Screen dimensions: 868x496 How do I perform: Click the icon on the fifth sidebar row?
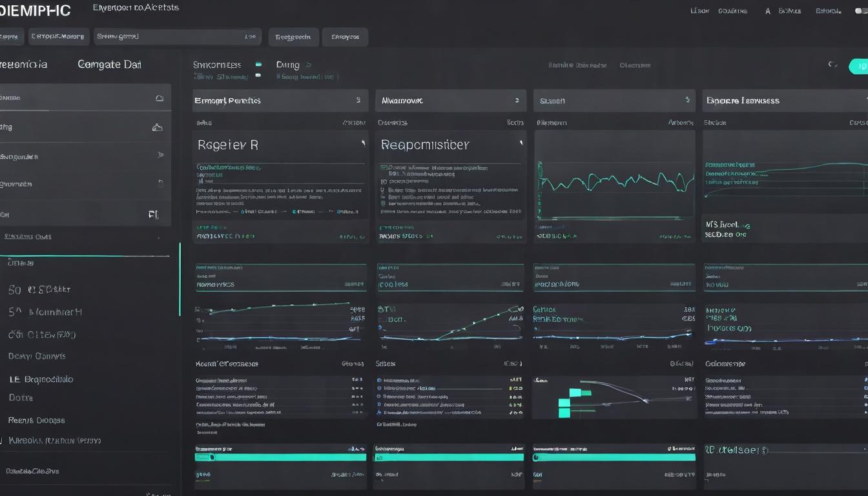pos(153,214)
